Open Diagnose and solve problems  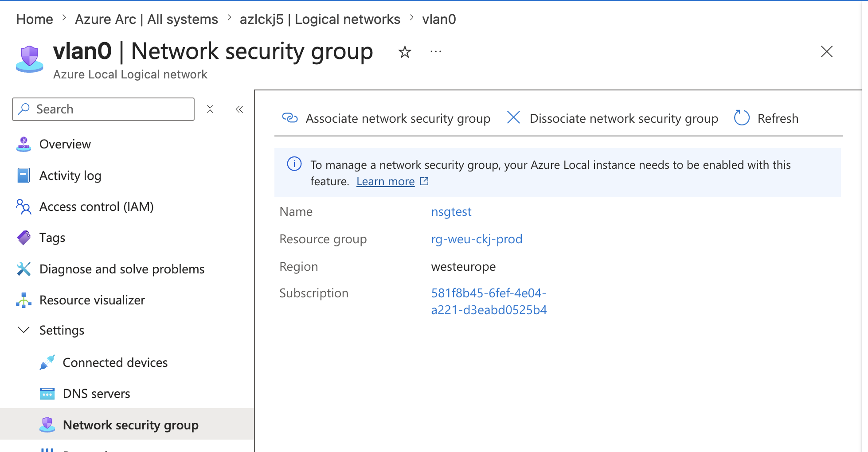pos(122,269)
